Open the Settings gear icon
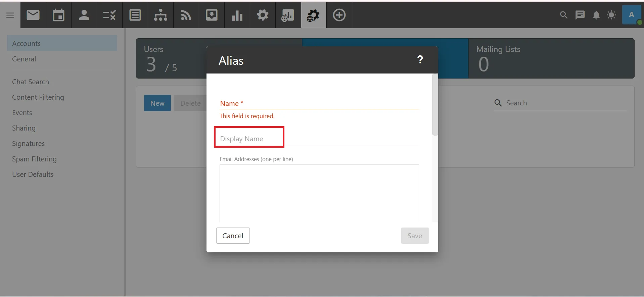Viewport: 644px width, 297px height. 263,15
